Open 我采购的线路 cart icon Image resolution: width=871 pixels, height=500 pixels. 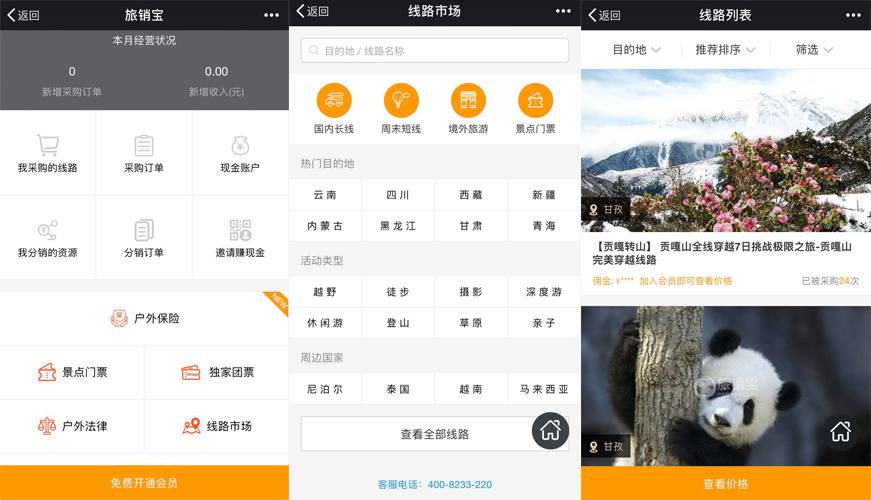(x=47, y=146)
